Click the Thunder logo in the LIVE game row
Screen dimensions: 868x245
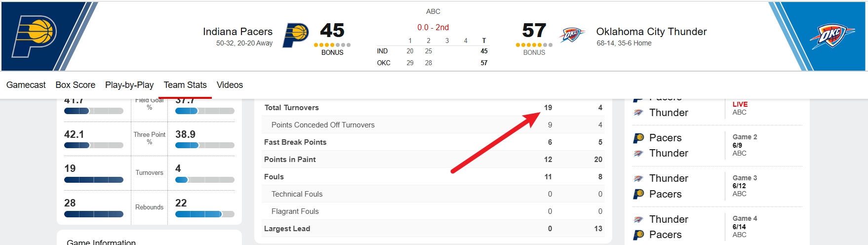pos(638,113)
